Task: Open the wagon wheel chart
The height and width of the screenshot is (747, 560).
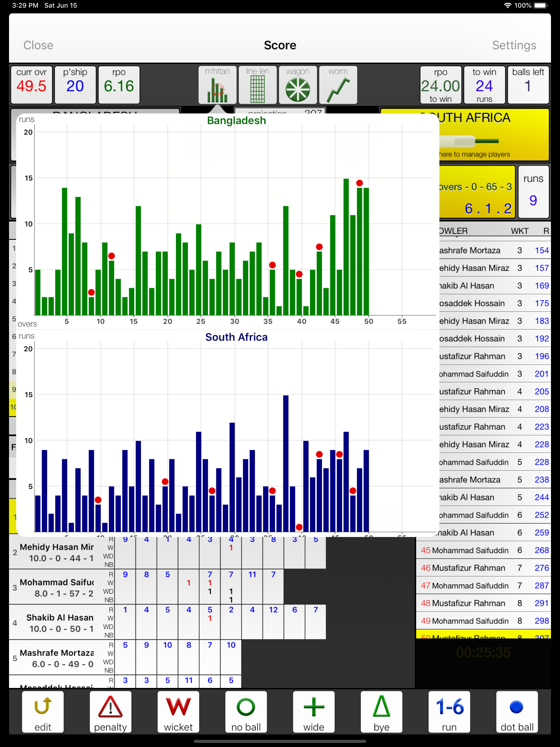Action: [x=297, y=85]
